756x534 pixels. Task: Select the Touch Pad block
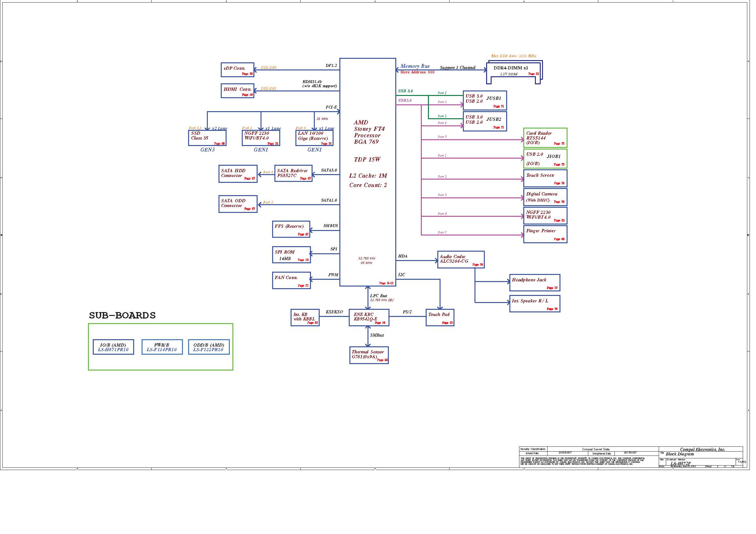[x=440, y=318]
